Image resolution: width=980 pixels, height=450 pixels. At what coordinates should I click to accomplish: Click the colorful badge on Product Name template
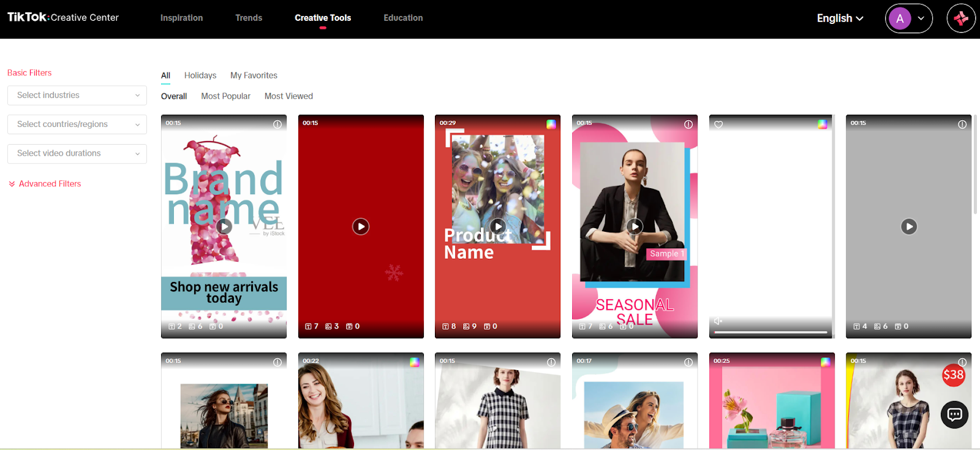coord(551,124)
